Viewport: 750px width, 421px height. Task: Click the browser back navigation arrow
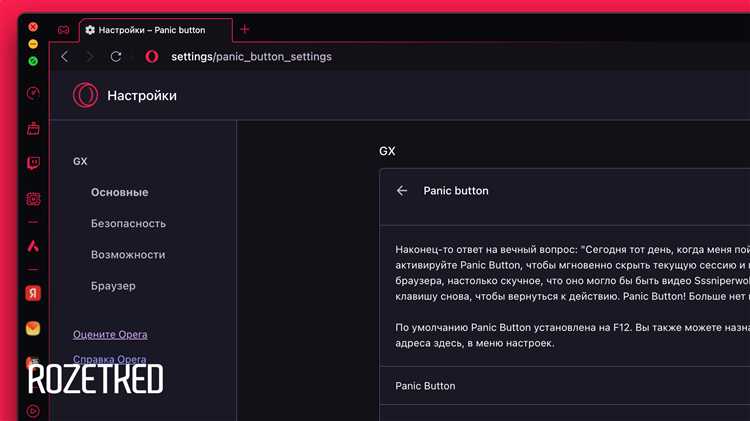65,57
